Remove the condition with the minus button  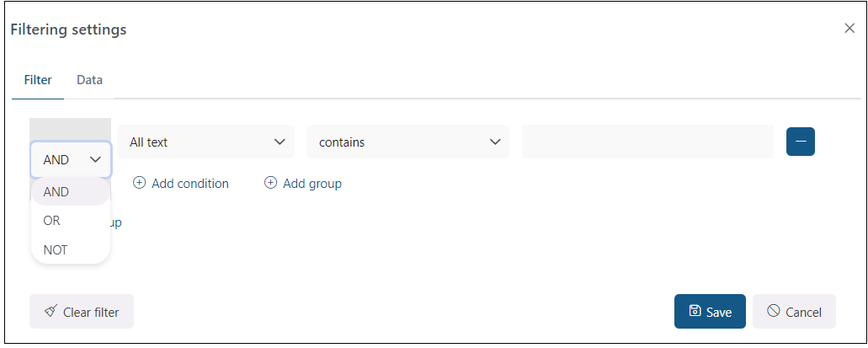(x=800, y=142)
